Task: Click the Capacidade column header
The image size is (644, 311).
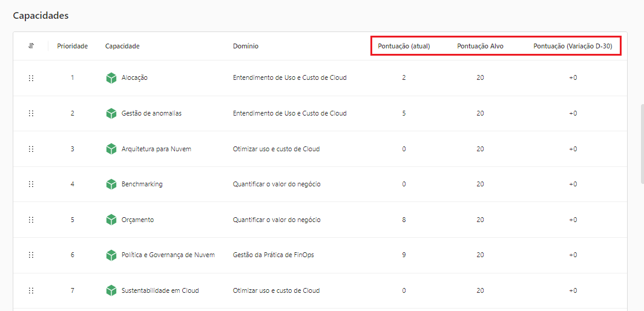Action: [122, 46]
